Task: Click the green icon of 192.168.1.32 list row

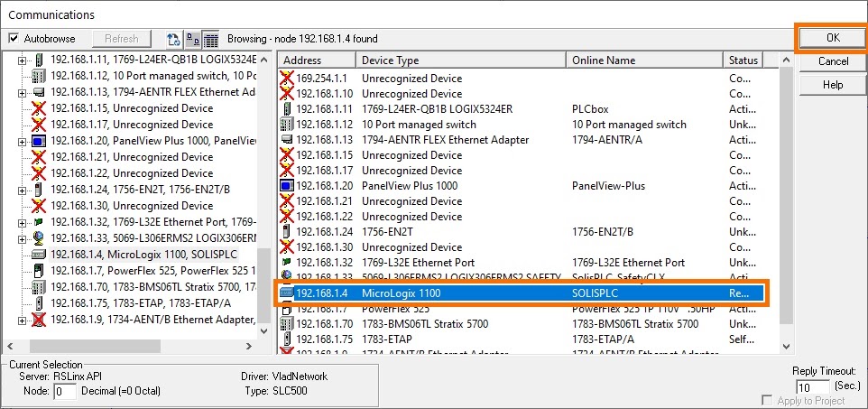Action: click(x=287, y=263)
